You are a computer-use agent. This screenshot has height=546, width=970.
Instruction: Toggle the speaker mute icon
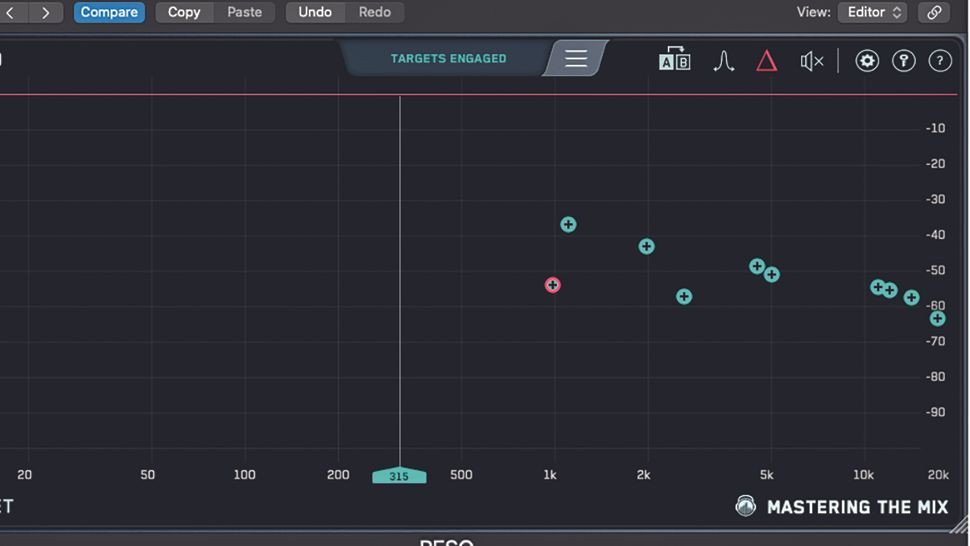pyautogui.click(x=812, y=61)
